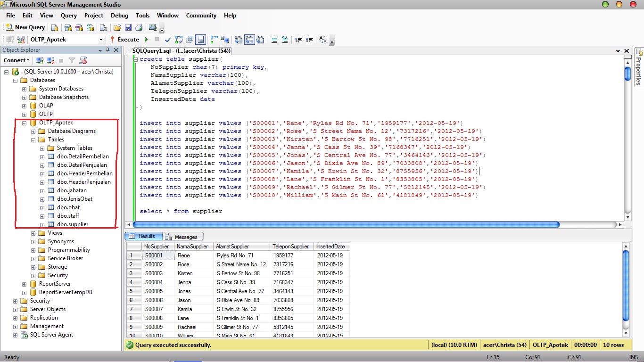
Task: Click the Execute button
Action: (x=124, y=40)
